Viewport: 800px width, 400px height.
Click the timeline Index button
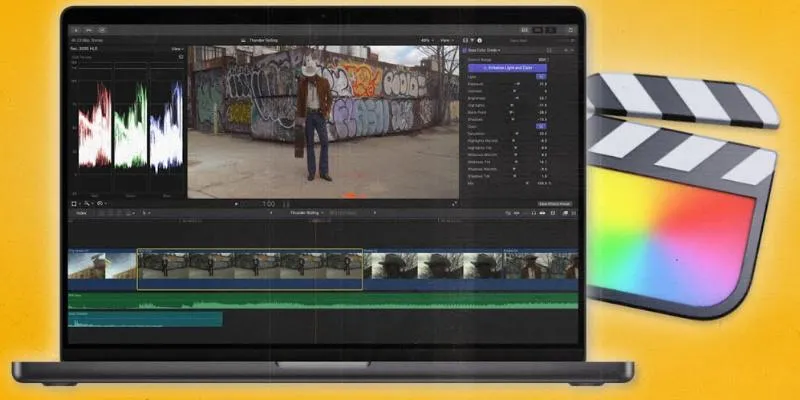(81, 213)
